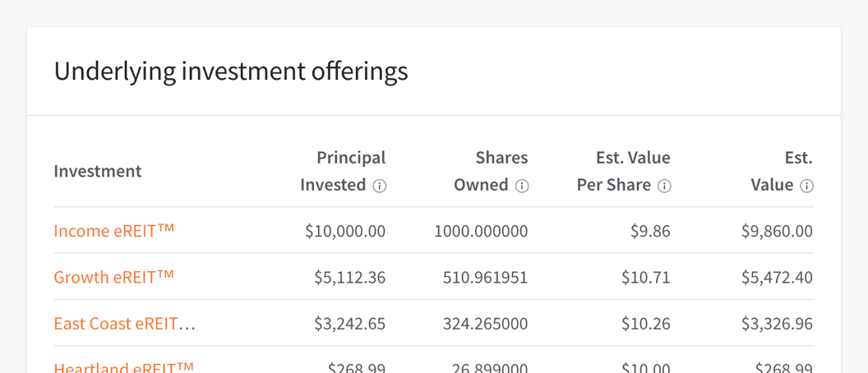Click the $9,860.00 estimated value
The image size is (868, 373).
(x=777, y=231)
